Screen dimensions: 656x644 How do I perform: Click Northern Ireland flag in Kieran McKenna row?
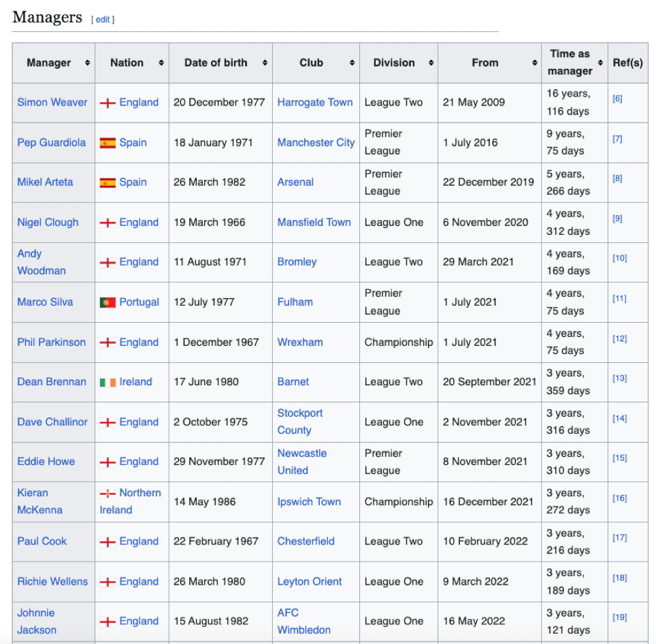[108, 494]
